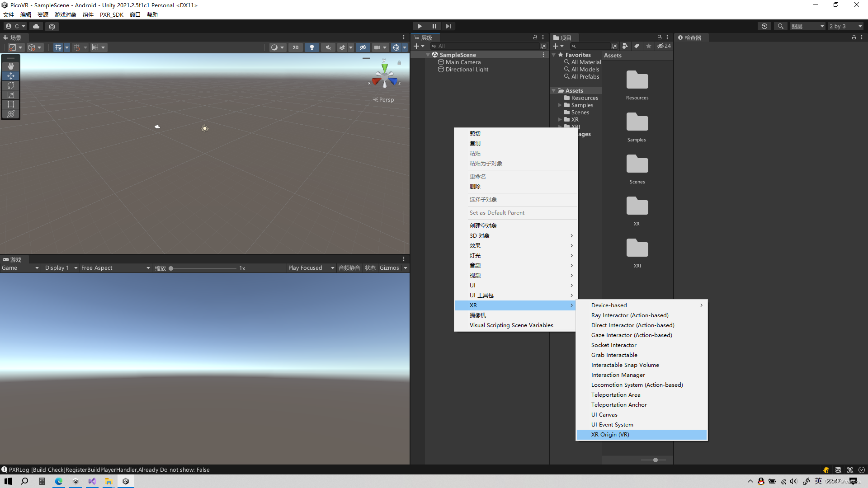Choose XR Origin (VR) from submenu
This screenshot has width=868, height=488.
[x=610, y=435]
